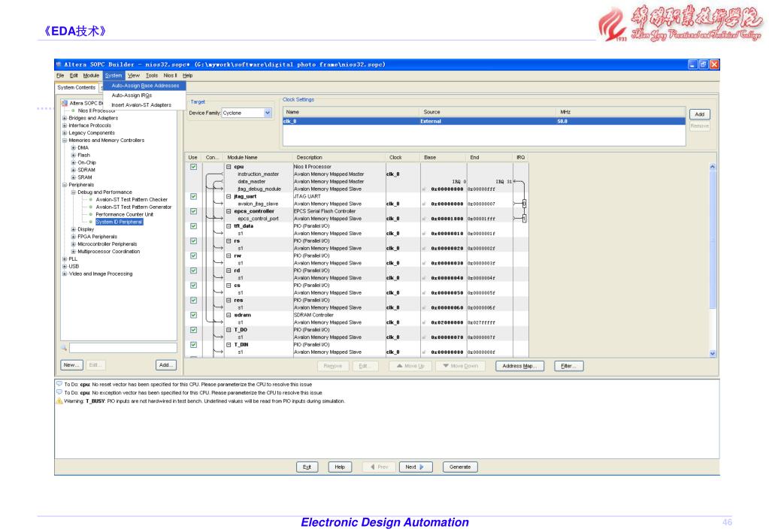Open the Address Map dialog
Screen dimensions: 769x532
pyautogui.click(x=519, y=366)
